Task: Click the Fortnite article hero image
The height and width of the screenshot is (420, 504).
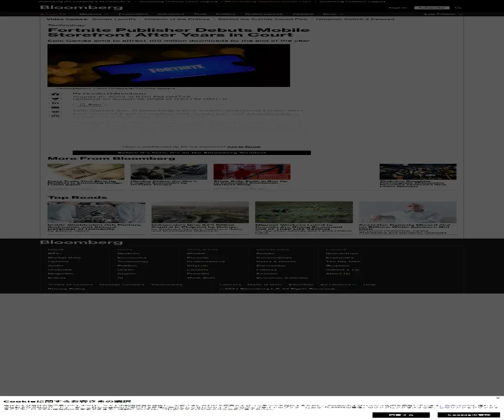Action: click(169, 66)
